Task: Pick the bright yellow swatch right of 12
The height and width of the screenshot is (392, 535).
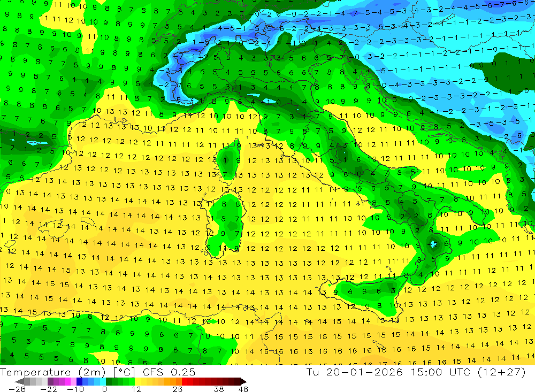Action: click(x=138, y=381)
